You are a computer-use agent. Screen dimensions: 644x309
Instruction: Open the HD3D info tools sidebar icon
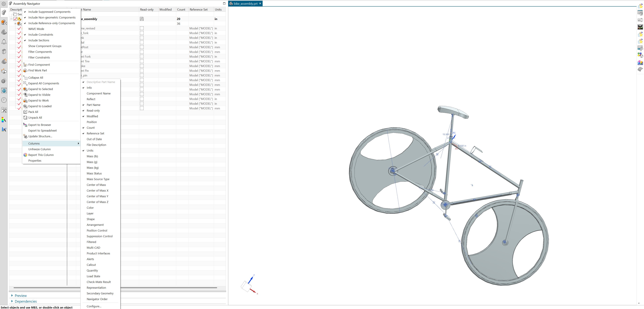tap(4, 81)
